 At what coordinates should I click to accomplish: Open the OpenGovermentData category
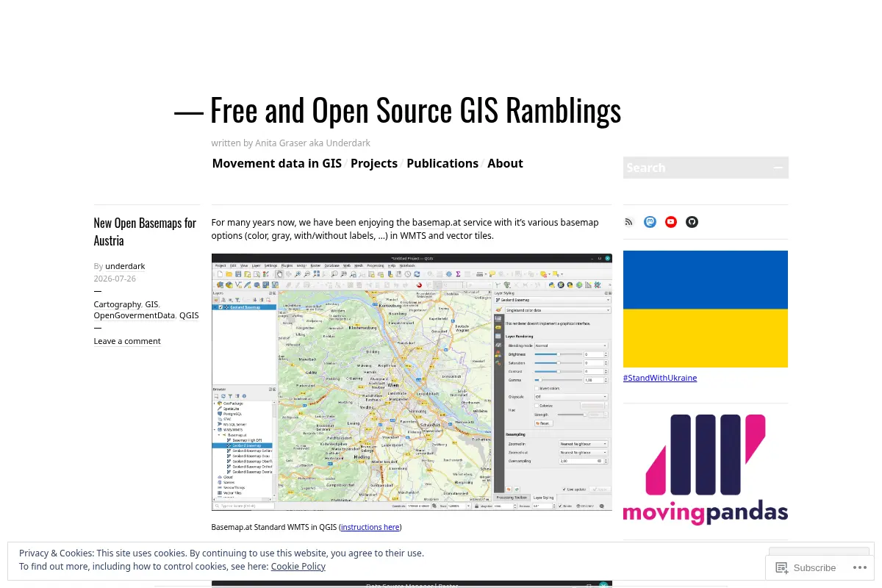(x=134, y=315)
